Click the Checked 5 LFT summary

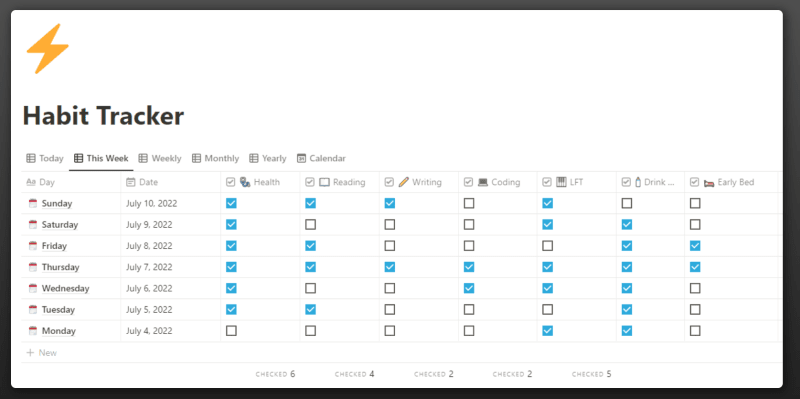pos(591,374)
